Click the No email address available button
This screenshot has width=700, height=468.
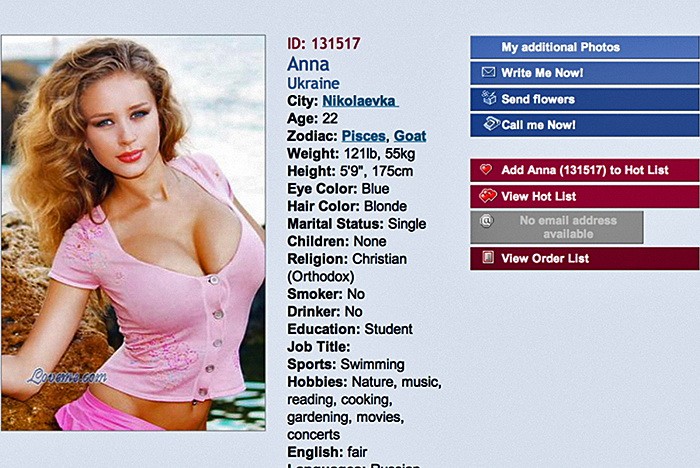pos(557,227)
